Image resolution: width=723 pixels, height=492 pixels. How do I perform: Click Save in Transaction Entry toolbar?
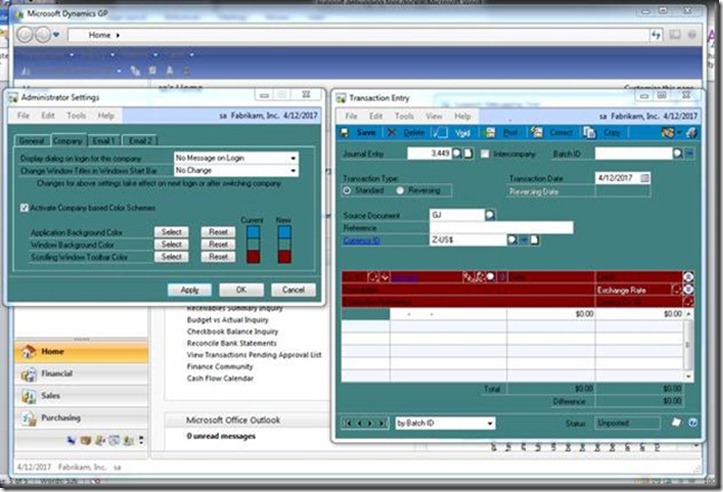pos(358,133)
